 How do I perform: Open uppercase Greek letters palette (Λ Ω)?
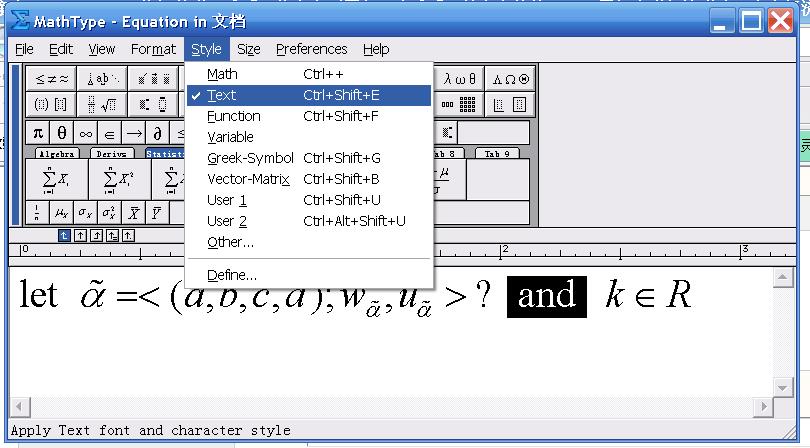click(x=510, y=79)
